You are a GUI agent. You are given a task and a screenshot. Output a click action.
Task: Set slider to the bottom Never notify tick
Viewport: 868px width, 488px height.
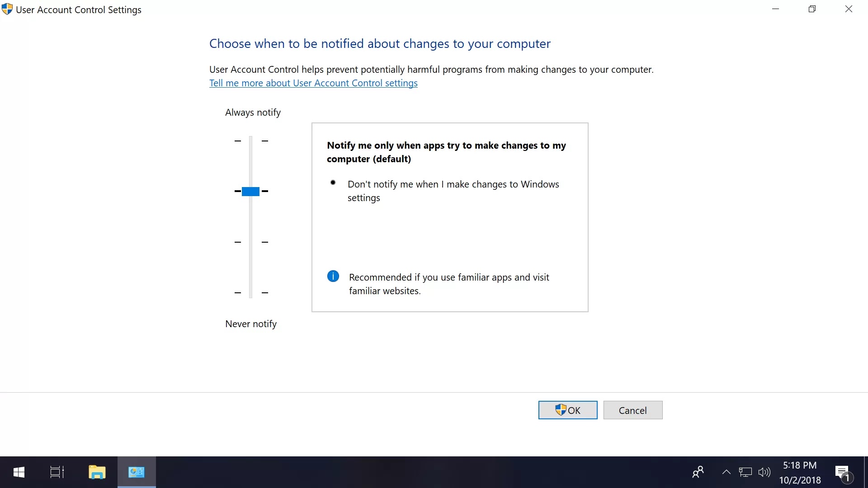[x=251, y=293]
